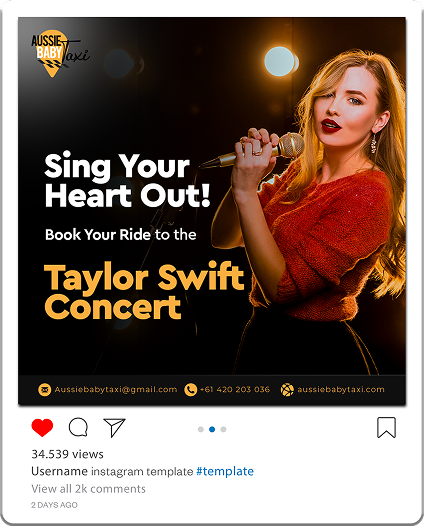Go to first carousel slide dot
Viewport: 424px width, 526px height.
(201, 429)
